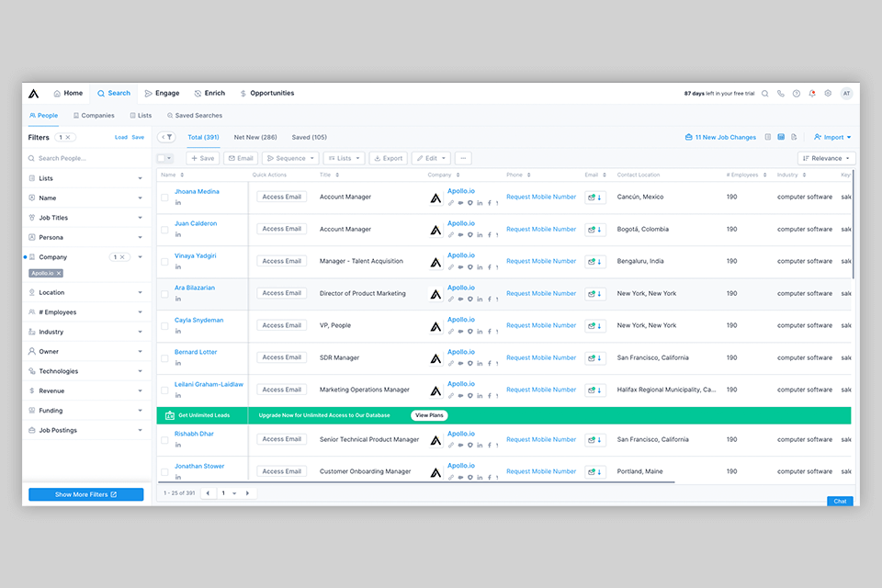Open the page number selector

[229, 492]
